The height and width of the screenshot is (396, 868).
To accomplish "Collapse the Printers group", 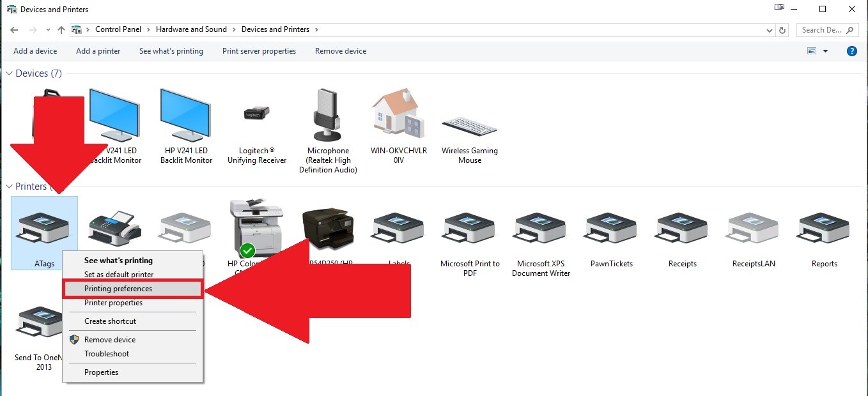I will [x=10, y=187].
